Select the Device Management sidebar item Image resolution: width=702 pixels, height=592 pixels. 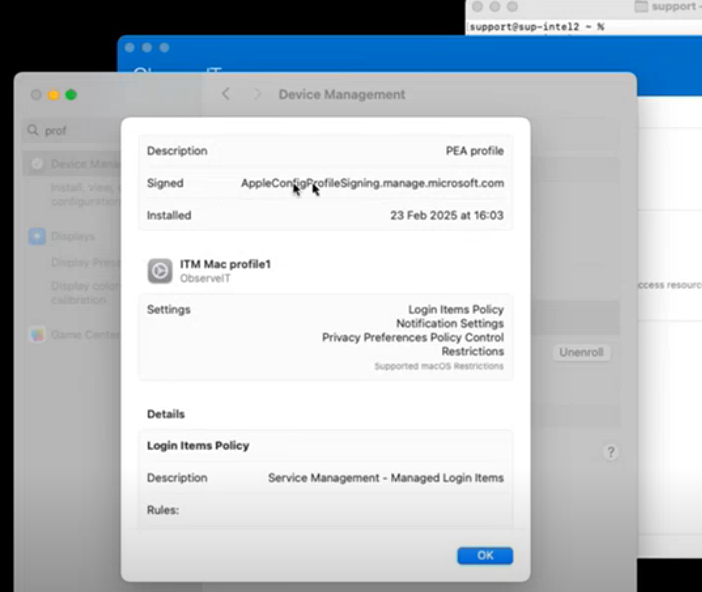click(x=72, y=164)
